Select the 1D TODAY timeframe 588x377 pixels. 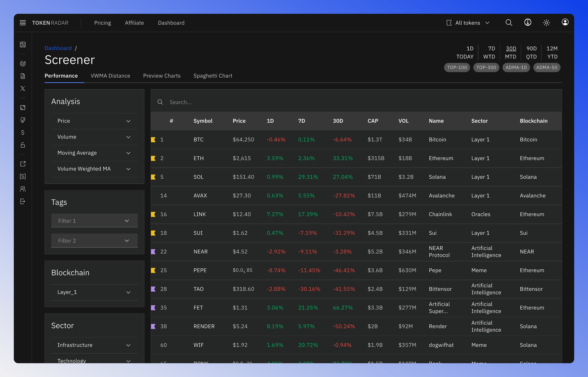[465, 52]
